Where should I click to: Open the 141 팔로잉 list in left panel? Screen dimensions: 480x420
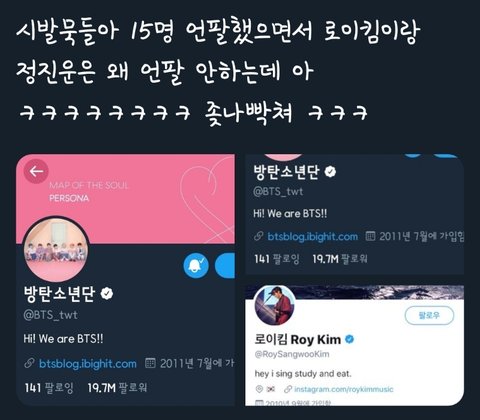[x=49, y=388]
